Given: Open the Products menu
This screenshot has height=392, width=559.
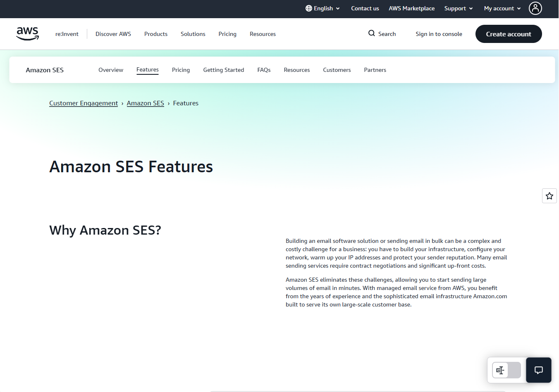Looking at the screenshot, I should 155,34.
